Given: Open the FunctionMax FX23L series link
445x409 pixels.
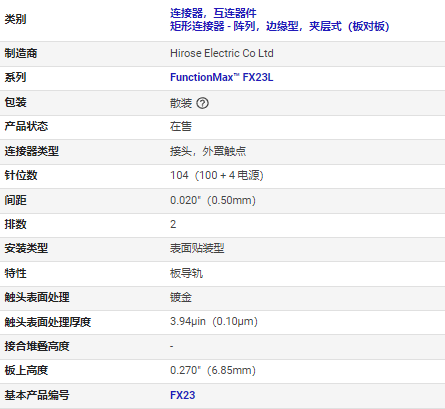Looking at the screenshot, I should click(222, 77).
